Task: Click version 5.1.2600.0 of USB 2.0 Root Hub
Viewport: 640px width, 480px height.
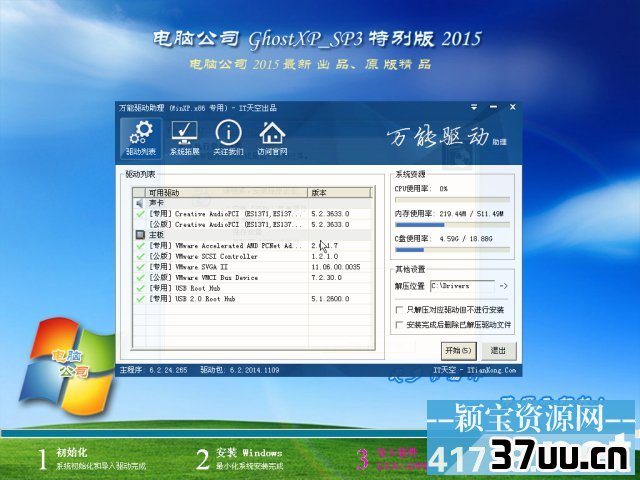Action: pos(330,299)
